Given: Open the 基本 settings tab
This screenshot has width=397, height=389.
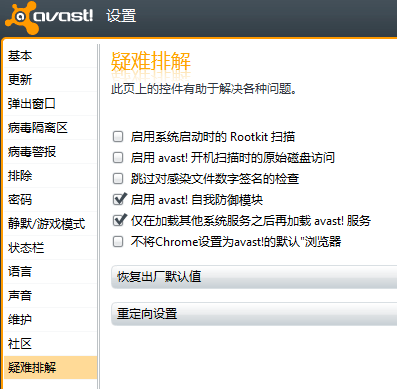Looking at the screenshot, I should point(50,56).
